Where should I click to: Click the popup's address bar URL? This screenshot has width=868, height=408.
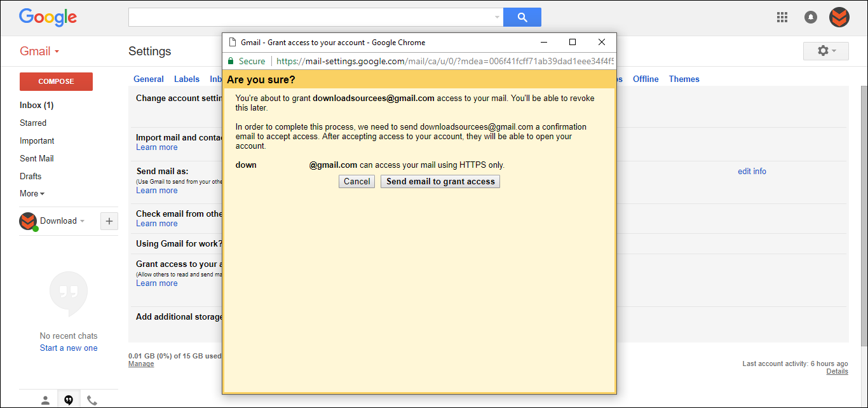(x=445, y=61)
